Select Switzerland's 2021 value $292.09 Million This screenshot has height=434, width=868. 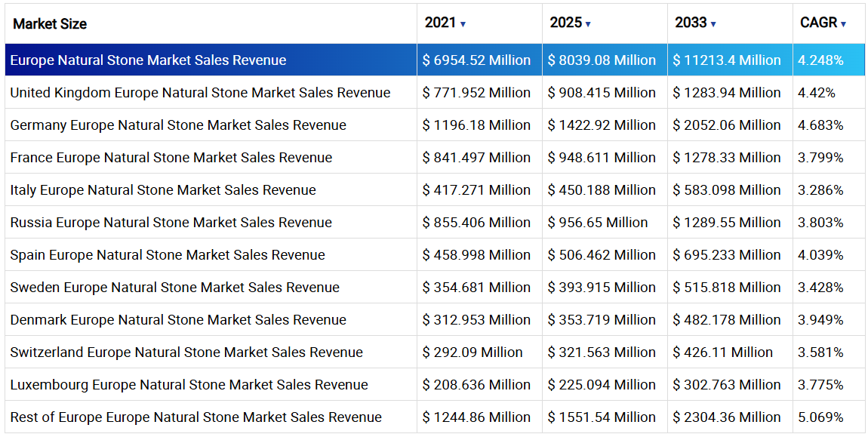(x=472, y=352)
